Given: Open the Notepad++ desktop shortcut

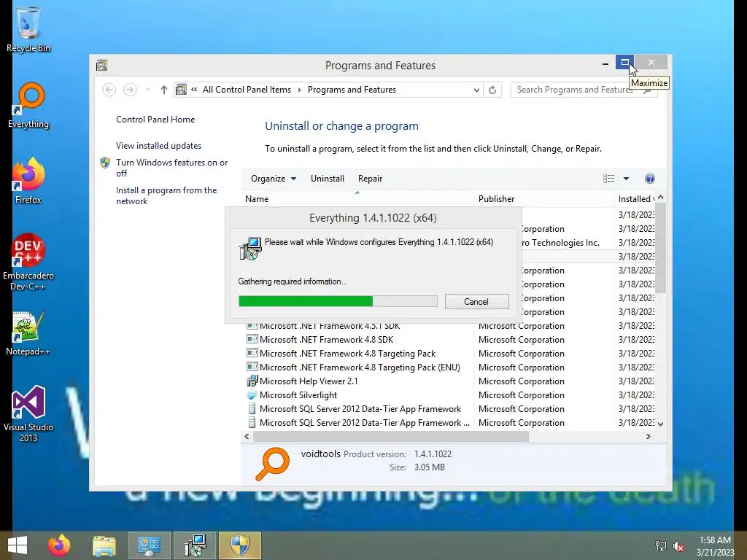Looking at the screenshot, I should [x=28, y=333].
